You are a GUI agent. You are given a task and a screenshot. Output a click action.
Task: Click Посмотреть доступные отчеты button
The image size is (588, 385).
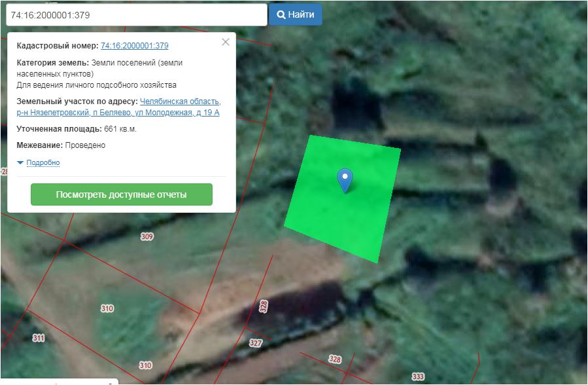coord(122,194)
